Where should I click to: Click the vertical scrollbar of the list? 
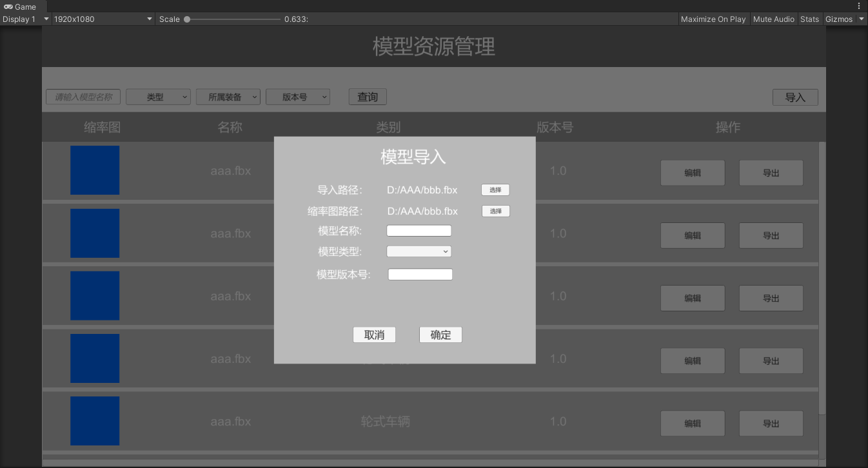[x=822, y=277]
